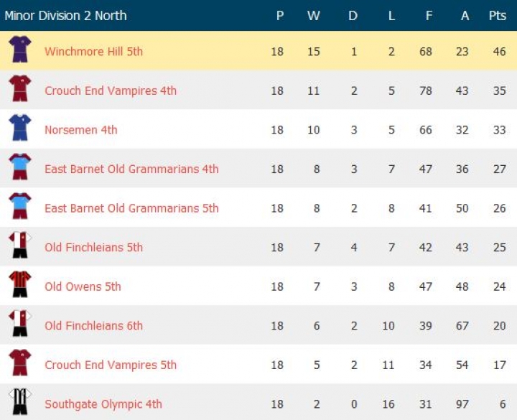Click the Pts column header

point(497,16)
